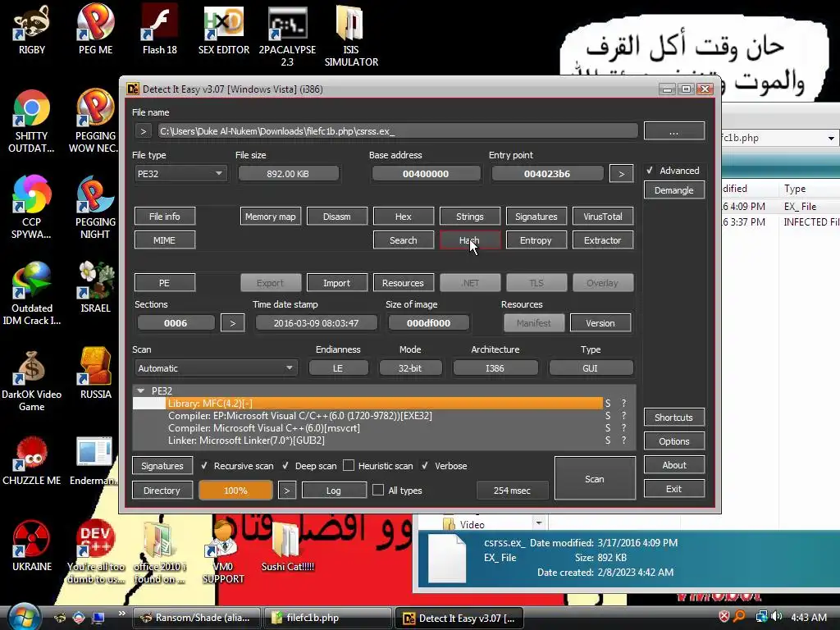Image resolution: width=840 pixels, height=630 pixels.
Task: Open the office 2010 folder icon
Action: pos(160,552)
